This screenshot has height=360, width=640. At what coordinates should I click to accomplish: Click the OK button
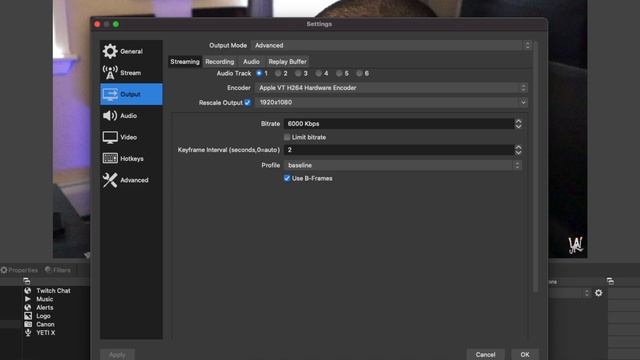click(x=525, y=354)
